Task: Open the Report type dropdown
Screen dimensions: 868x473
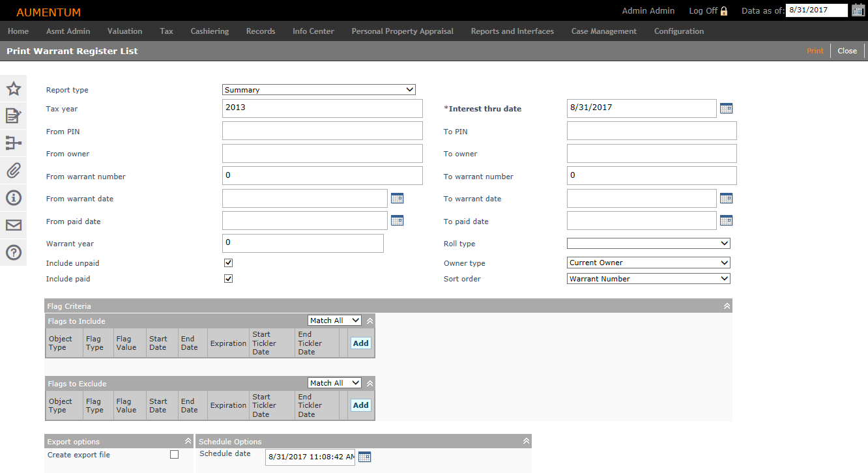Action: tap(319, 90)
